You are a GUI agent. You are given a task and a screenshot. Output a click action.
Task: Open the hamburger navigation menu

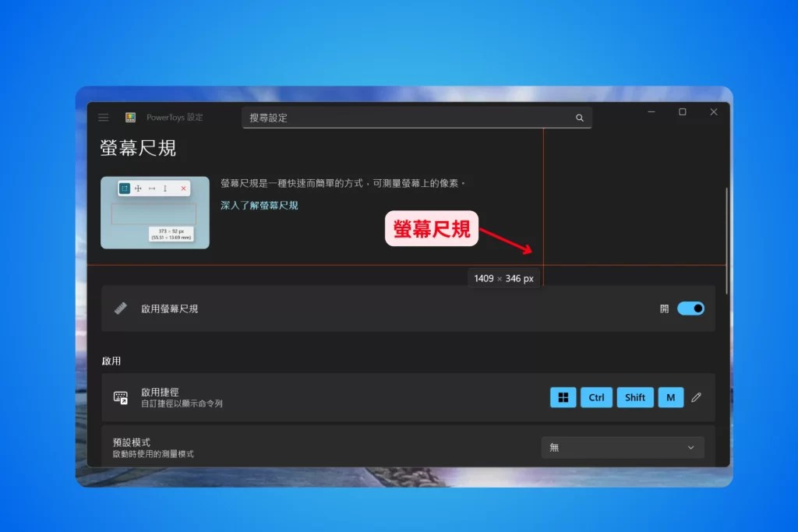104,118
